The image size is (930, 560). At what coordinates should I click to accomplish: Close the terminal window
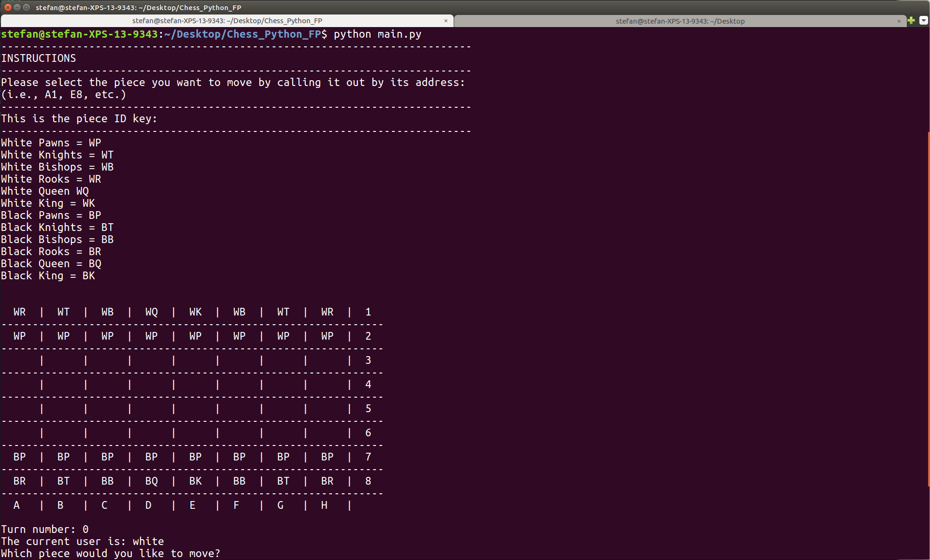8,7
